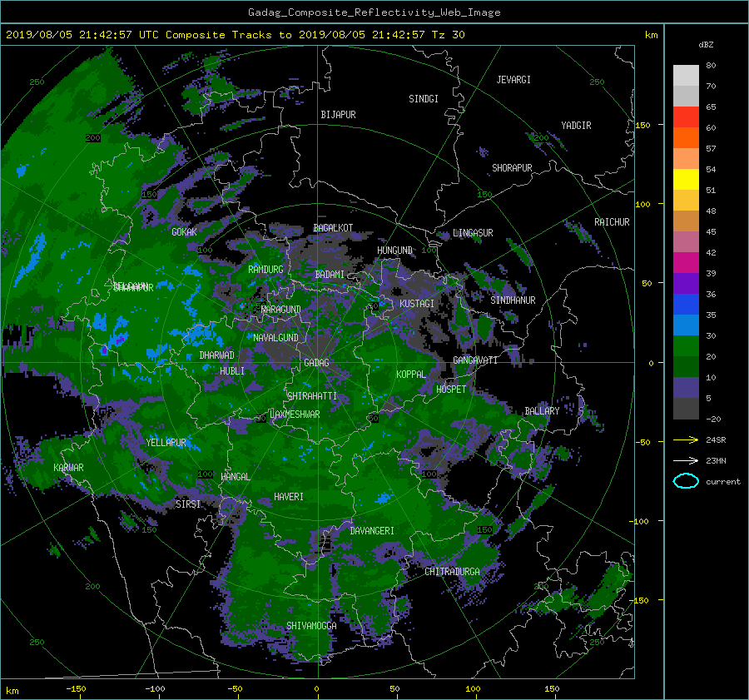Click the NARAGUND city label
Screen dimensions: 749x700
pos(281,310)
